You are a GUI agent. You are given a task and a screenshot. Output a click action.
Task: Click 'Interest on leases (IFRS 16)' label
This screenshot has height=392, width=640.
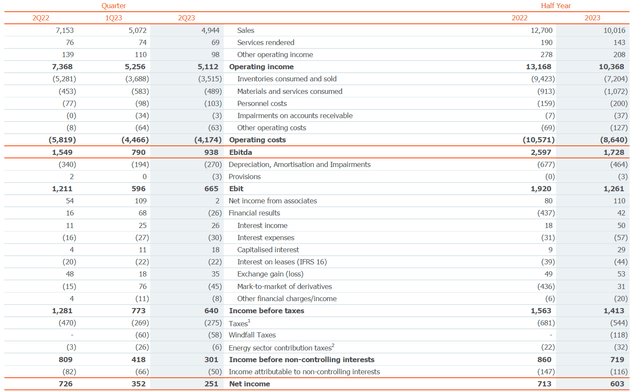pyautogui.click(x=282, y=262)
